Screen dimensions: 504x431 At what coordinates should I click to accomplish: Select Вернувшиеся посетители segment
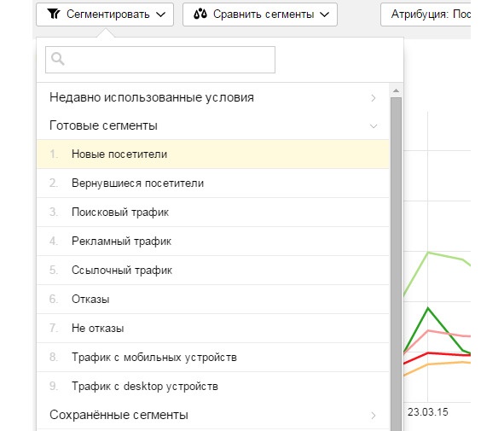click(x=213, y=183)
